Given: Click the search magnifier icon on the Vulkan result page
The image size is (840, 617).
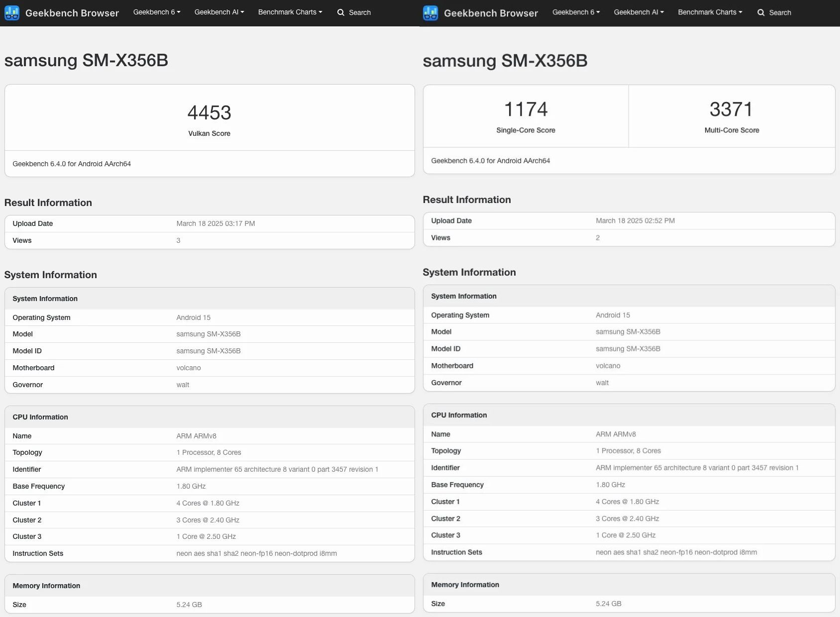Looking at the screenshot, I should tap(341, 12).
